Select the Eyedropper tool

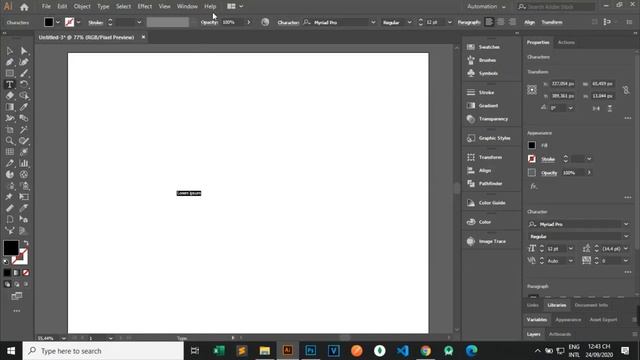(x=24, y=107)
